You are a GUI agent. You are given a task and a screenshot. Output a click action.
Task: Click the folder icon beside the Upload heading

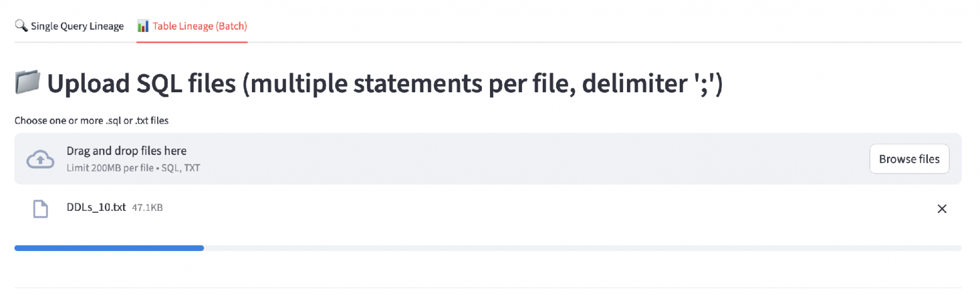click(28, 83)
